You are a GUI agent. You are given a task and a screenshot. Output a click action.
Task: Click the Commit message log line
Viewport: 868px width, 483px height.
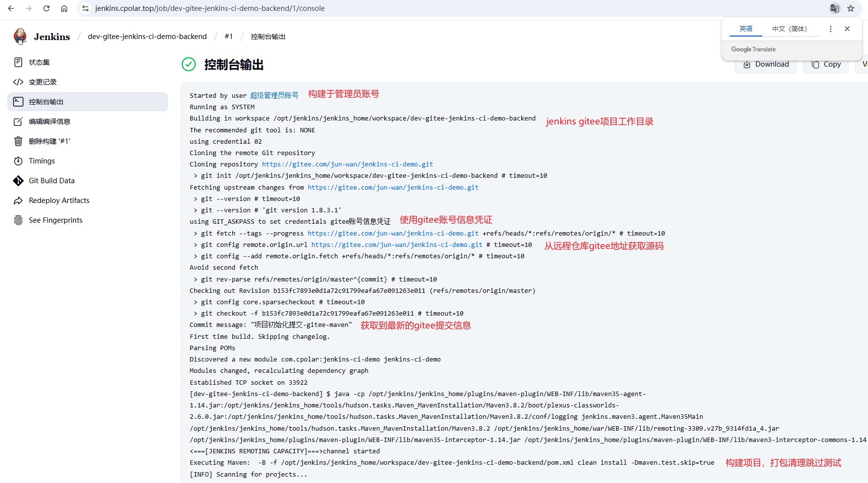click(x=271, y=325)
